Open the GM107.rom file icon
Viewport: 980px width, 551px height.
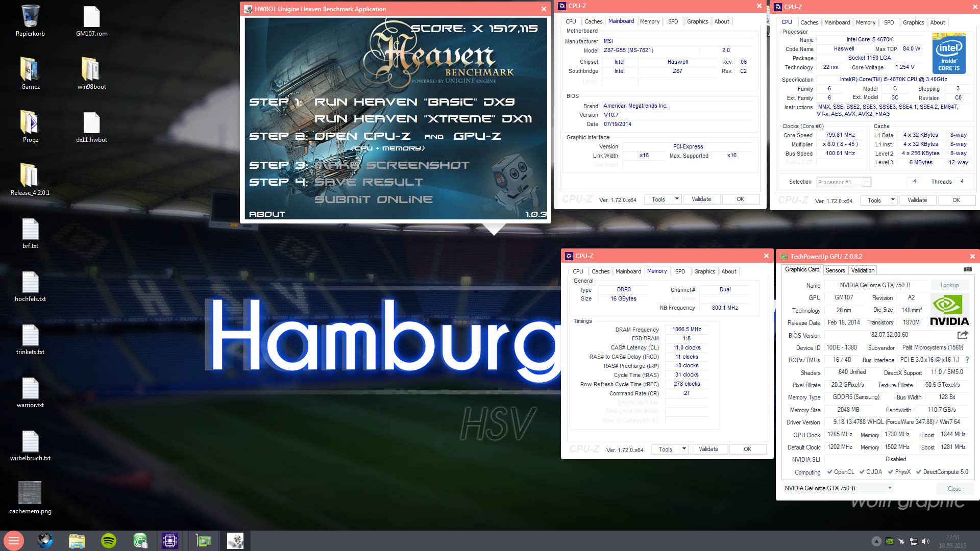pyautogui.click(x=91, y=20)
